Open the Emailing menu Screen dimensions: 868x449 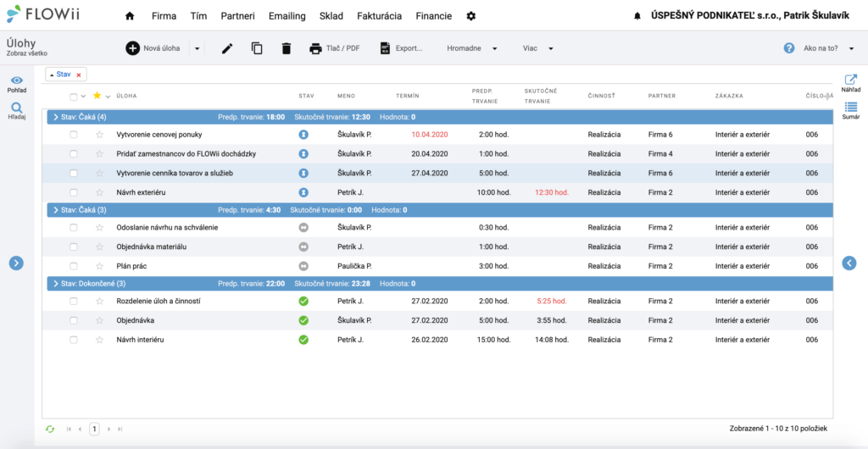click(287, 16)
